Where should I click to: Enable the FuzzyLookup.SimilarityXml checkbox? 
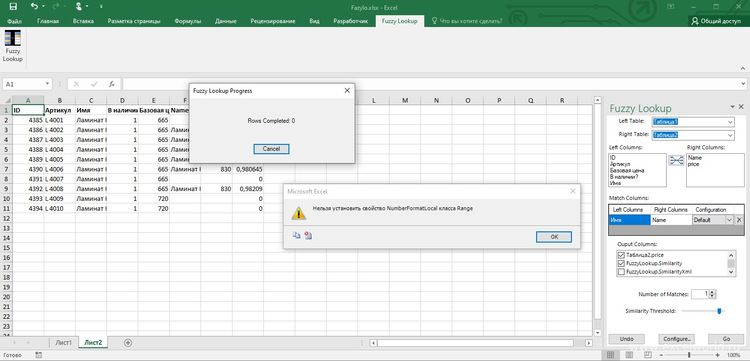click(621, 272)
